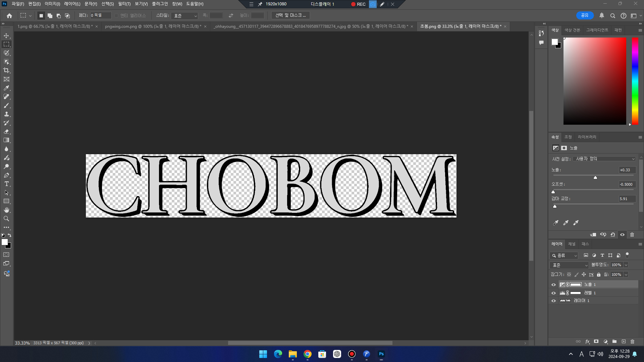This screenshot has width=644, height=362.
Task: Open the 필터(T) menu
Action: pos(124,4)
